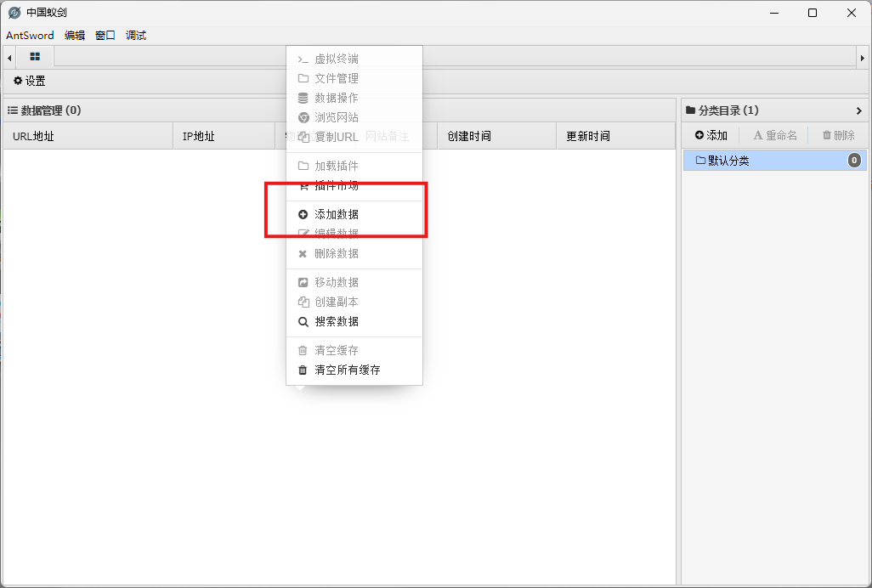Select the 默认分类 folder
This screenshot has height=588, width=872.
(x=774, y=161)
